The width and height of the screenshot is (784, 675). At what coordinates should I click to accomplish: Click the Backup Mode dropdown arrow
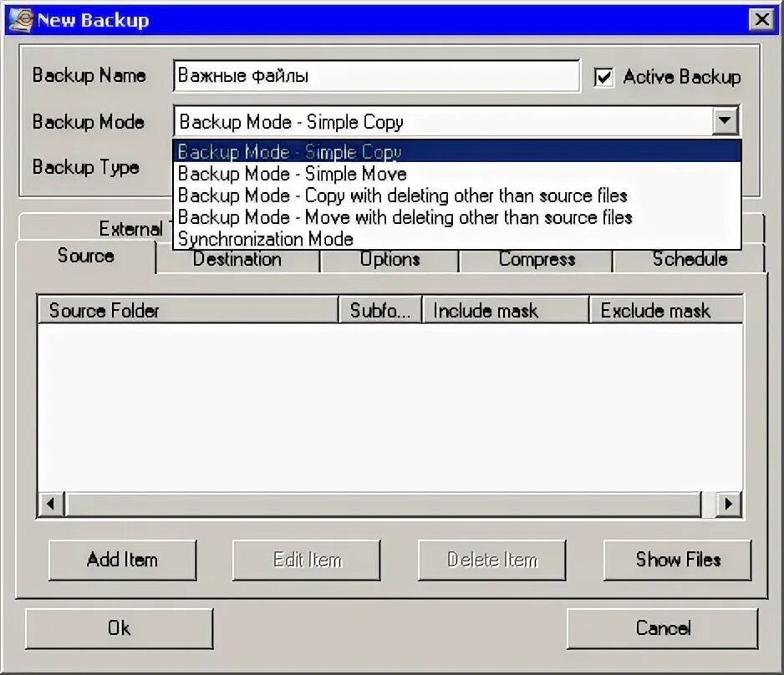tap(725, 120)
